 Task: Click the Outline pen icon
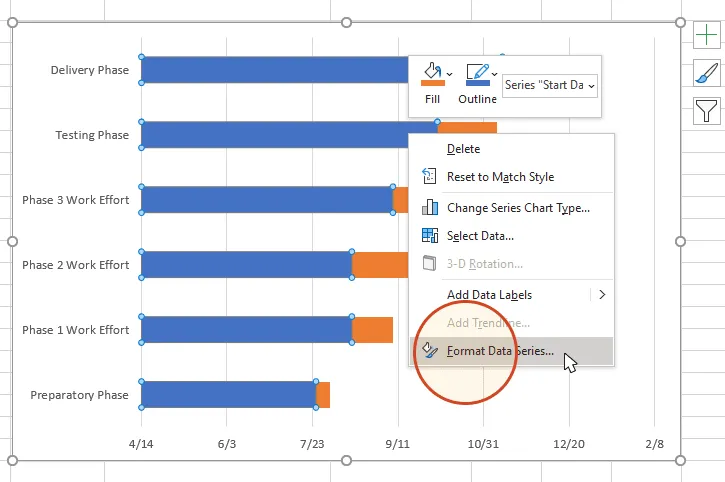(x=477, y=74)
